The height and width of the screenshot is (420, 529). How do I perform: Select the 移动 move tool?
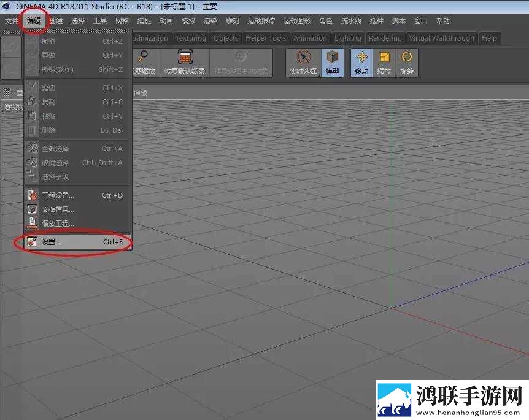tap(361, 63)
